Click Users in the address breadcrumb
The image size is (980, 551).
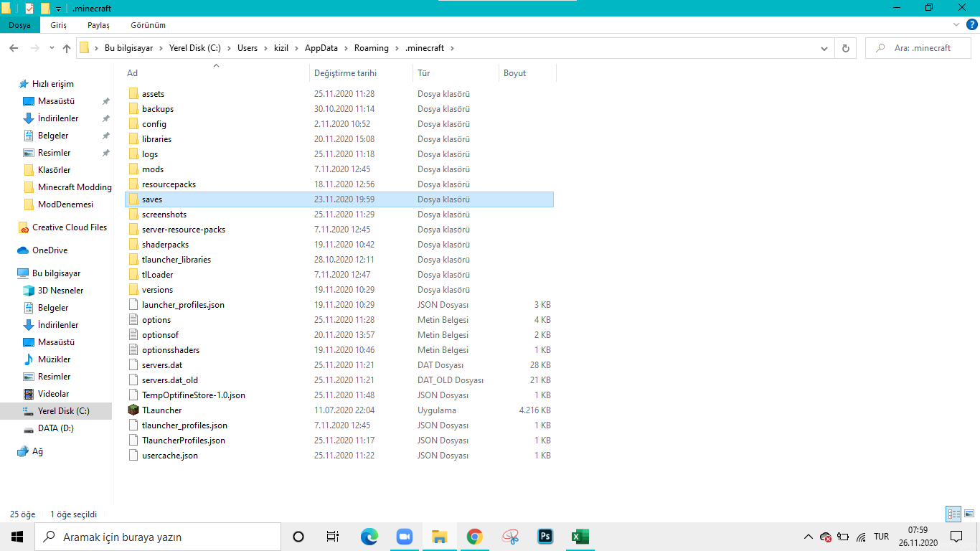247,48
